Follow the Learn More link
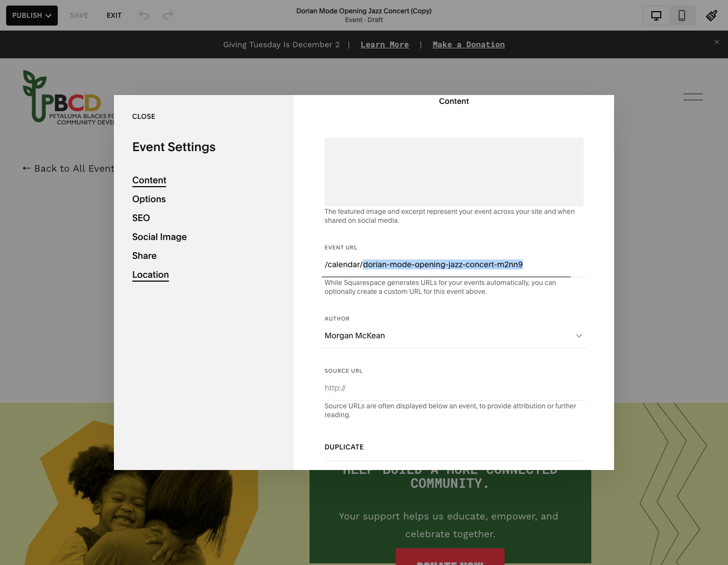Screen dimensions: 728x565 pyautogui.click(x=385, y=44)
